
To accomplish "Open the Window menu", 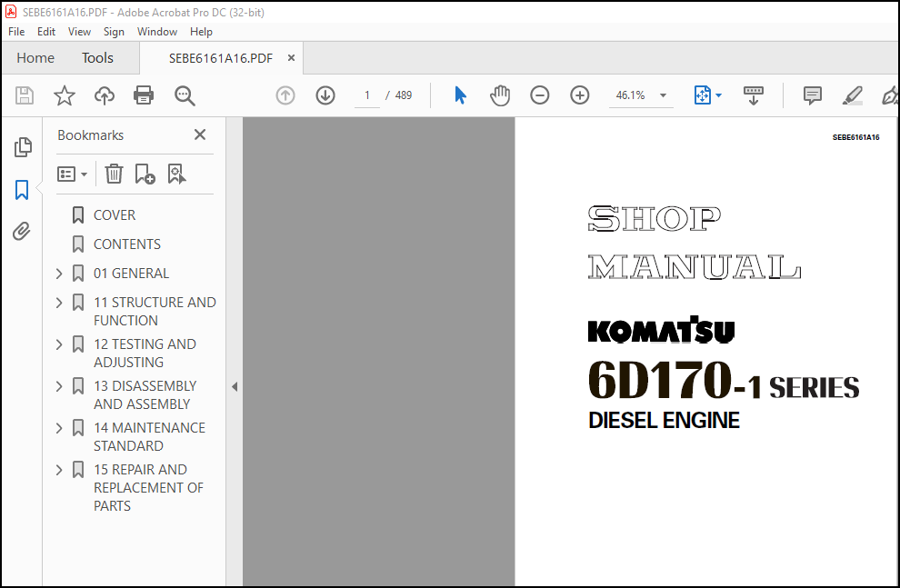I will (156, 32).
